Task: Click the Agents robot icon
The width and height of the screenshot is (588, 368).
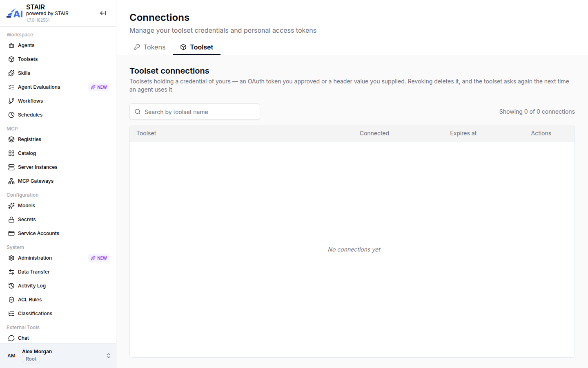Action: [x=11, y=45]
